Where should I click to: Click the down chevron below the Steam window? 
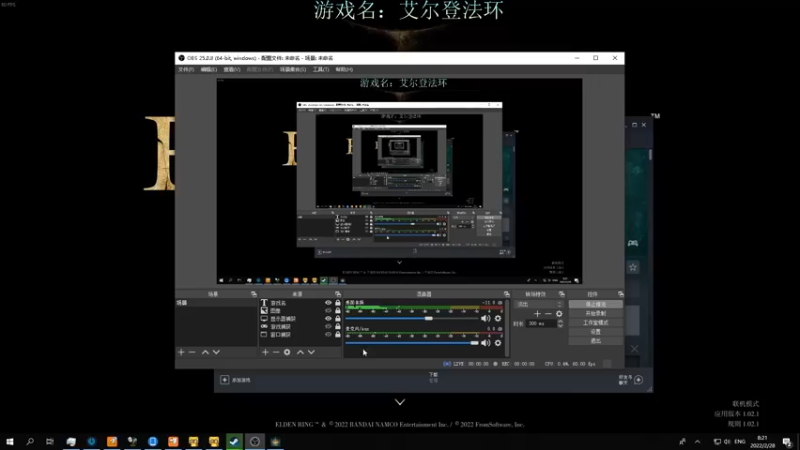pos(400,402)
